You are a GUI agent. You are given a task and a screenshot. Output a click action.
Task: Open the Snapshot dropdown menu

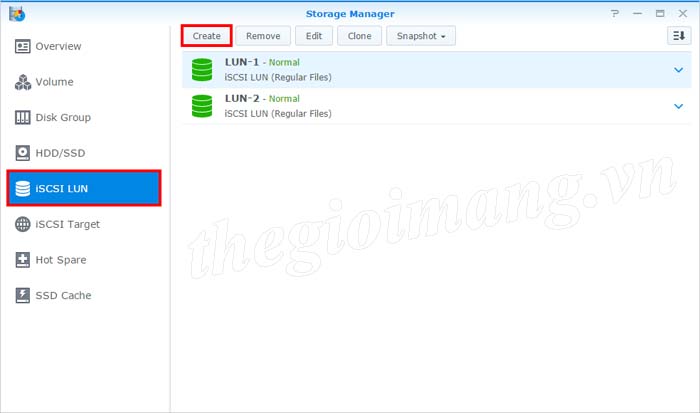coord(421,36)
